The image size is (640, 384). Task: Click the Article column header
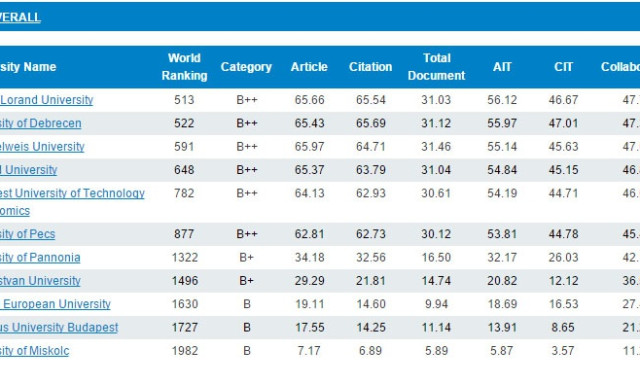(x=309, y=67)
